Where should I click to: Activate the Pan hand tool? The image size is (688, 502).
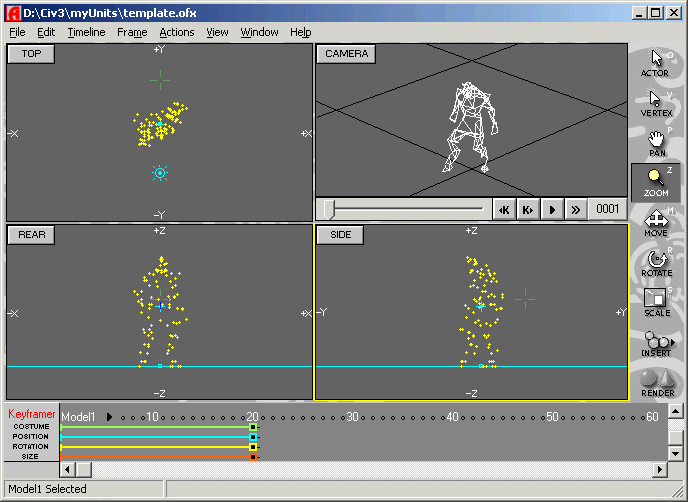tap(656, 144)
